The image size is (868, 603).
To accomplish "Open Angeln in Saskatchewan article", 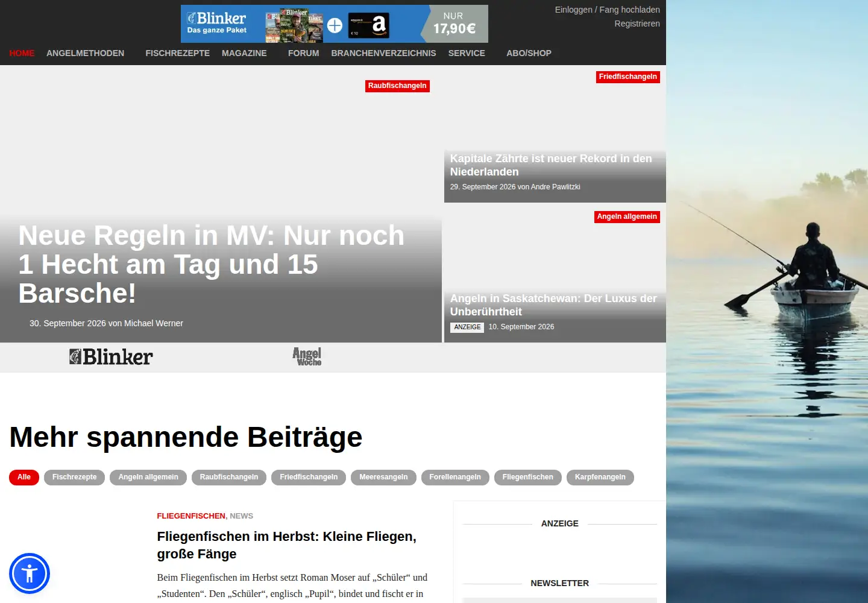I will (x=553, y=305).
